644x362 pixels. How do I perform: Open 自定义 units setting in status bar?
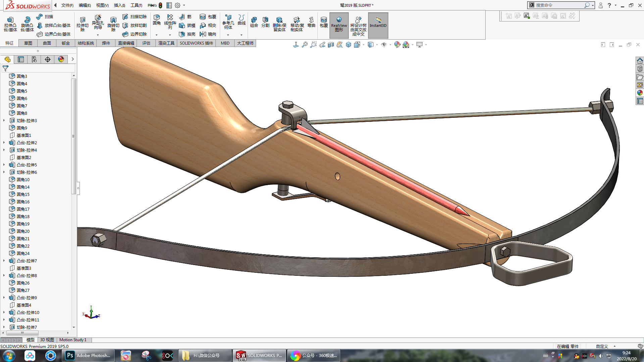click(x=602, y=346)
